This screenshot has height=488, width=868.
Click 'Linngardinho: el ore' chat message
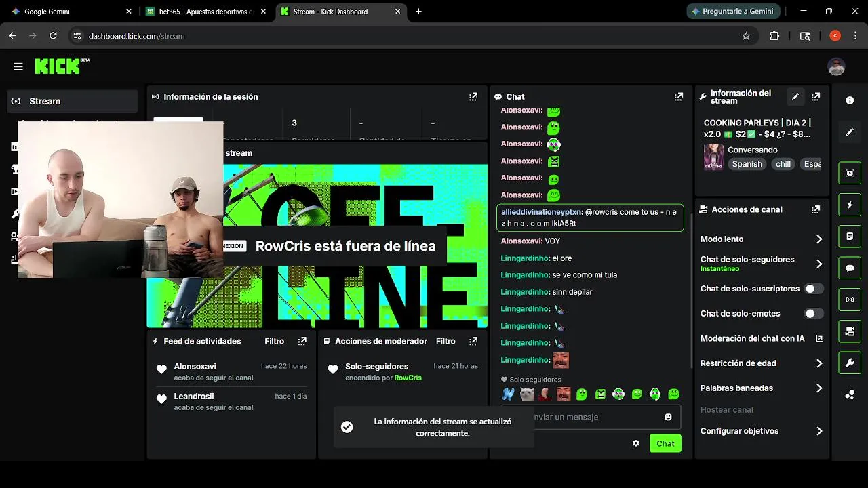click(x=536, y=258)
